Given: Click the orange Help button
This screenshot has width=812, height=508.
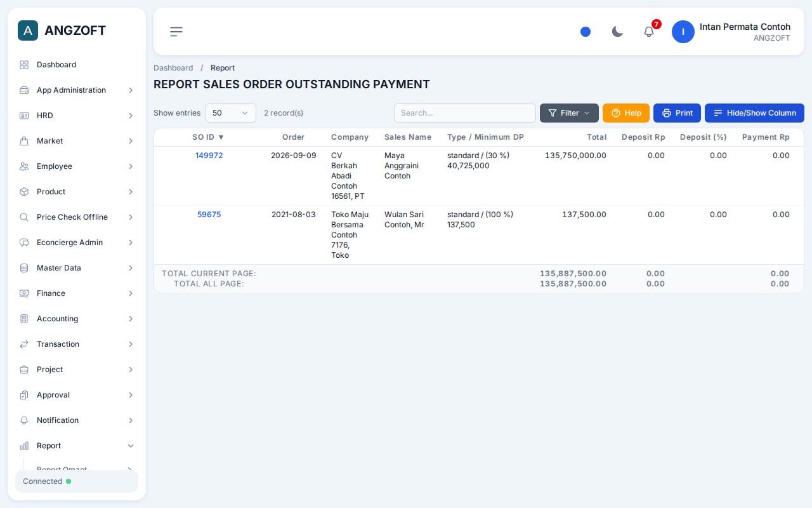Looking at the screenshot, I should 626,113.
